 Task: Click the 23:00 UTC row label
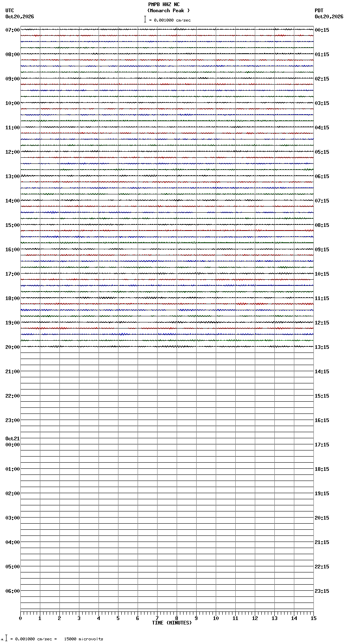tap(13, 420)
